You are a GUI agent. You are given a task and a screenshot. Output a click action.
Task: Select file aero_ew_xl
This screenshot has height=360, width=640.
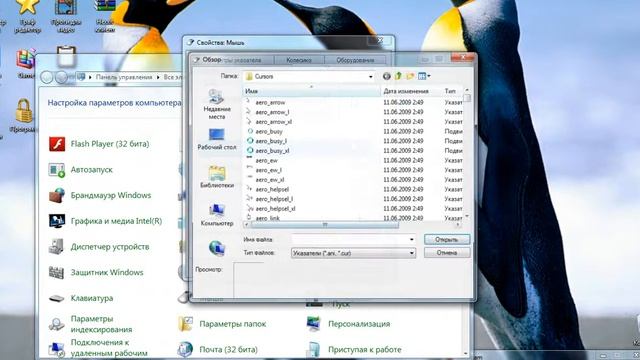pos(270,180)
